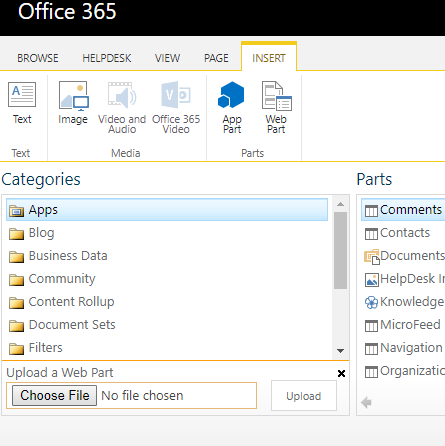Click the Categories scroll down arrow

point(340,351)
